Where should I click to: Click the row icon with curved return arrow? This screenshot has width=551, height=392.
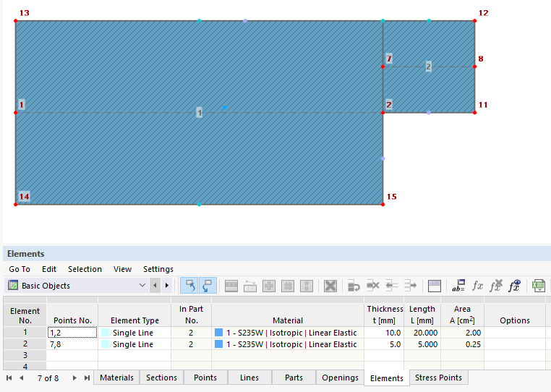click(354, 286)
